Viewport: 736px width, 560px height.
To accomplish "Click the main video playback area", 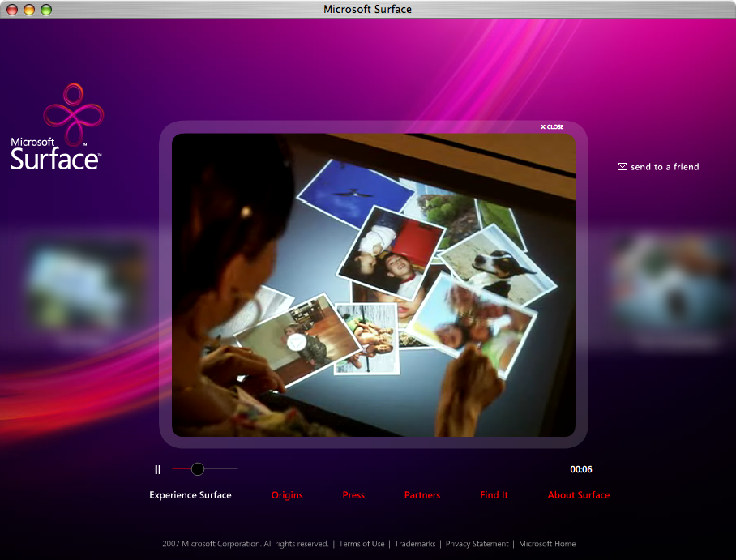I will (x=374, y=285).
